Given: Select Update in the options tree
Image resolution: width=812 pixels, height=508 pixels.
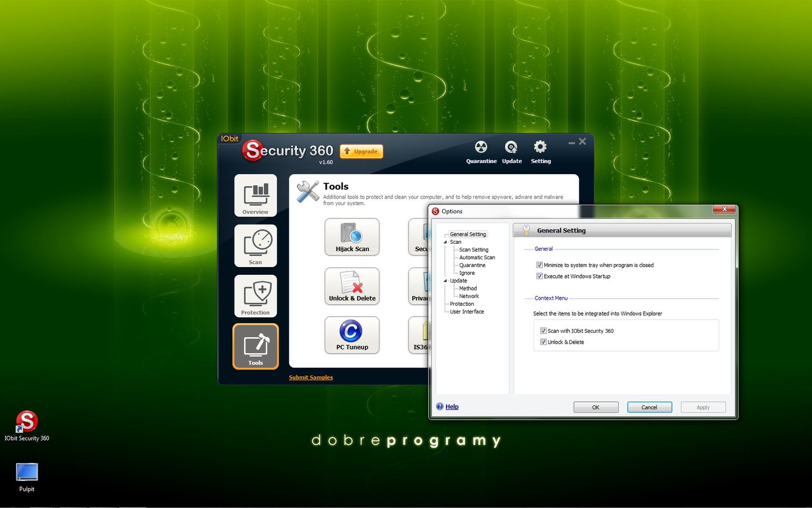Looking at the screenshot, I should coord(458,281).
